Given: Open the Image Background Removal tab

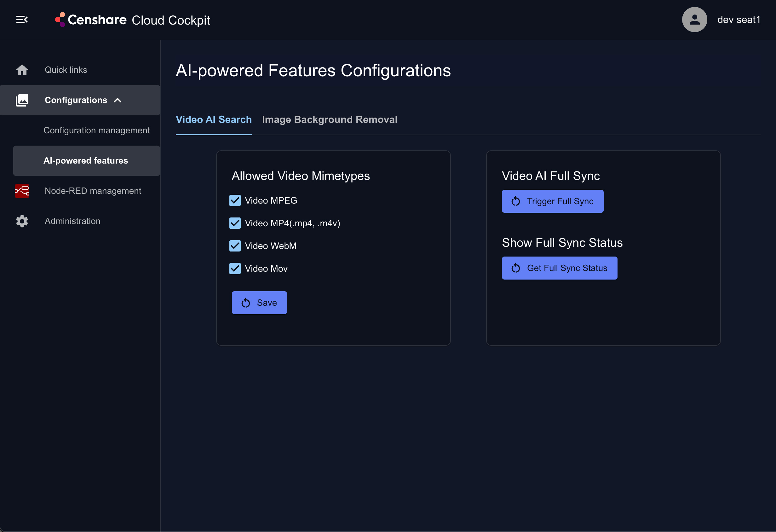Looking at the screenshot, I should click(x=330, y=119).
